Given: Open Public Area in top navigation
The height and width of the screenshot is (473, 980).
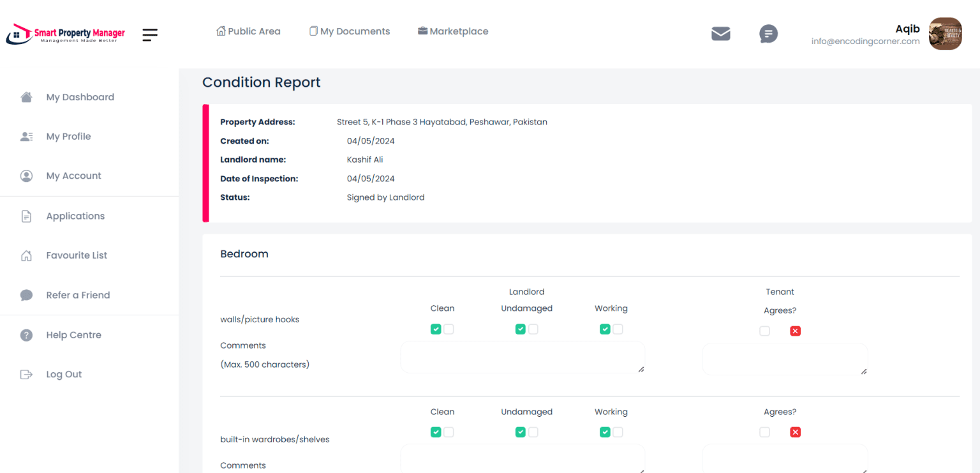Looking at the screenshot, I should [x=248, y=31].
